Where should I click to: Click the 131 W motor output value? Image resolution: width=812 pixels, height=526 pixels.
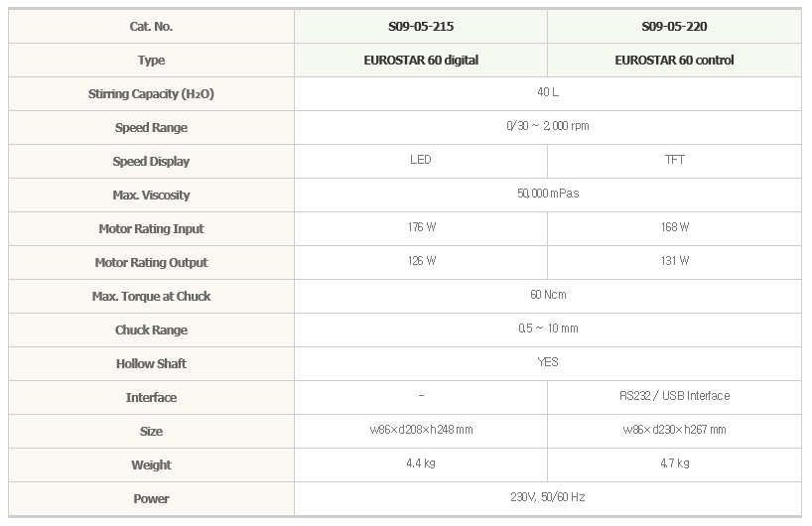(x=675, y=261)
